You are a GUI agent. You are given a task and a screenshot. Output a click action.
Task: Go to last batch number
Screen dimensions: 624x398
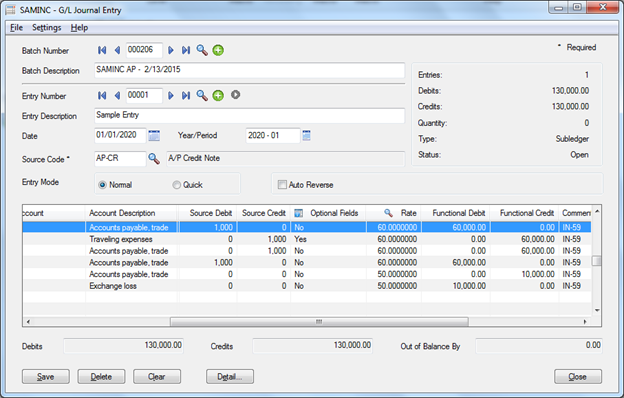pos(186,50)
